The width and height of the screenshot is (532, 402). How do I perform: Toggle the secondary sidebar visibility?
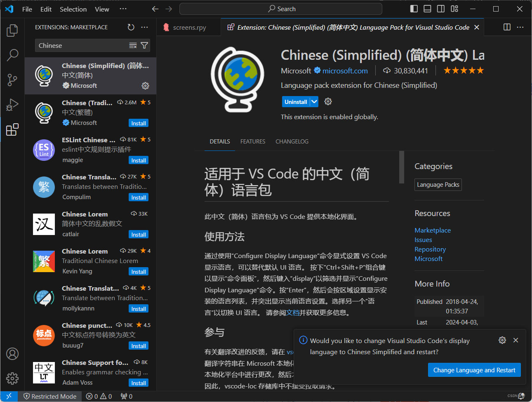click(440, 8)
